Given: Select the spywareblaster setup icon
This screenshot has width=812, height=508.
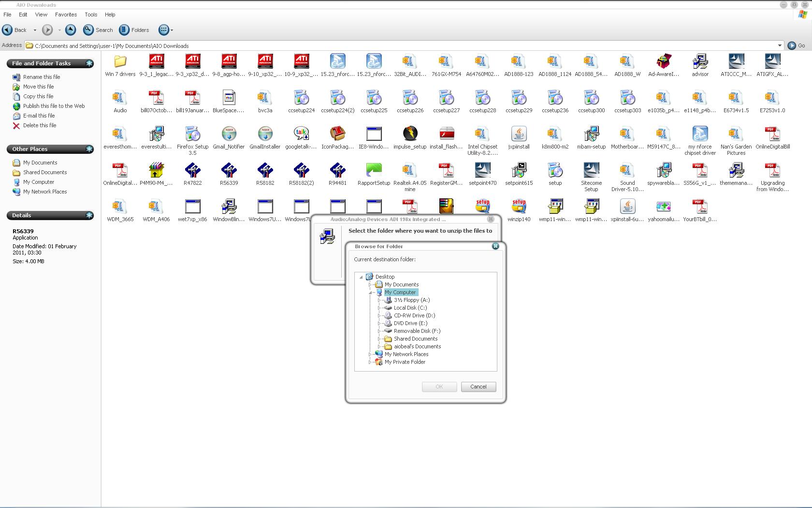Looking at the screenshot, I should click(x=664, y=170).
